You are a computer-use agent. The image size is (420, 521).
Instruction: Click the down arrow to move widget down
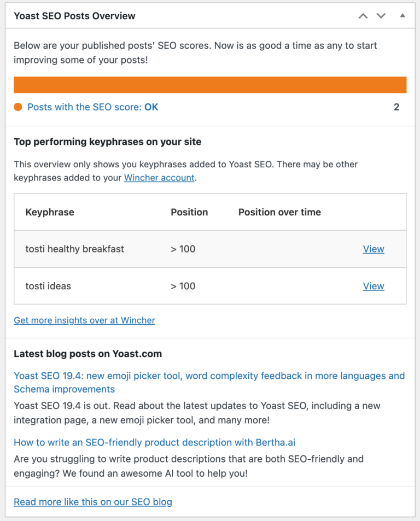coord(381,16)
